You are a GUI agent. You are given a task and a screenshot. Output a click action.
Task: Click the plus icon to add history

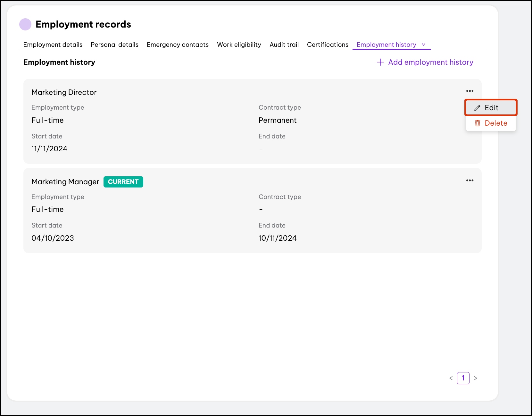pos(380,62)
